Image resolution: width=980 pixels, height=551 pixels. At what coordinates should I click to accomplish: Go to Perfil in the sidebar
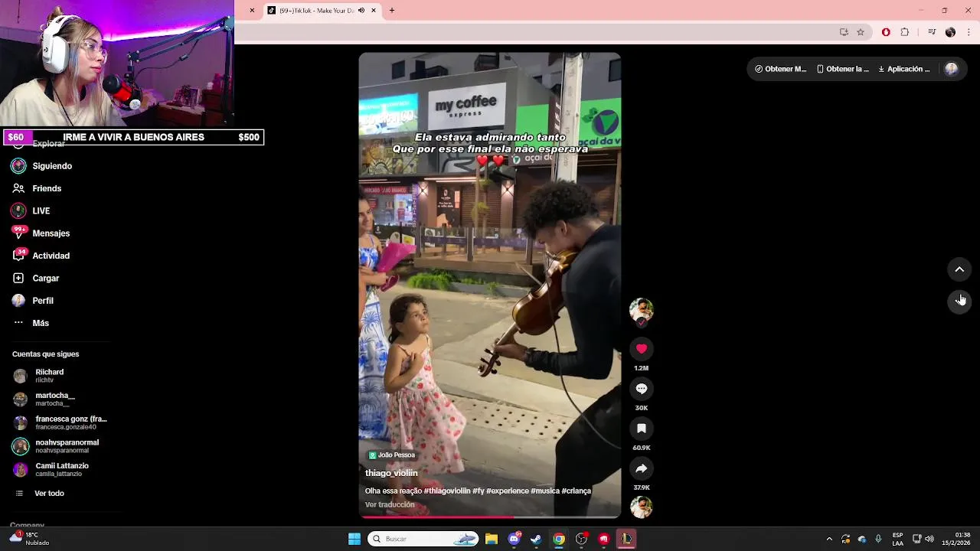[x=33, y=301]
